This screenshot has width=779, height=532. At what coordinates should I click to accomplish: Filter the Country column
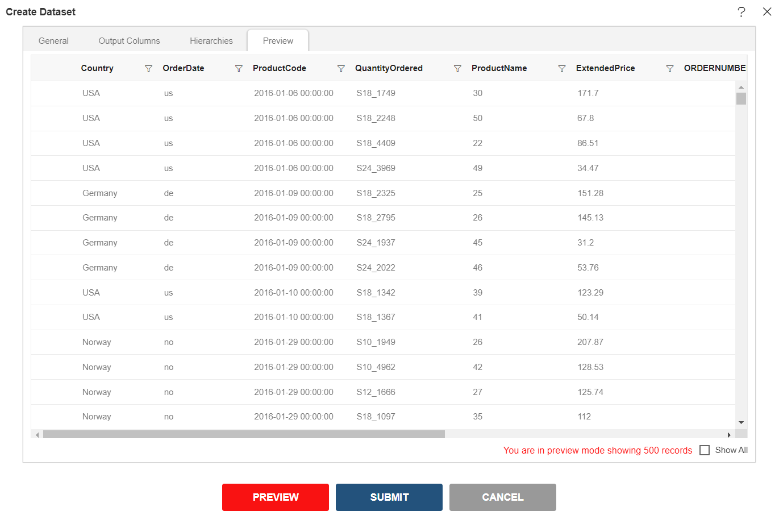(149, 68)
